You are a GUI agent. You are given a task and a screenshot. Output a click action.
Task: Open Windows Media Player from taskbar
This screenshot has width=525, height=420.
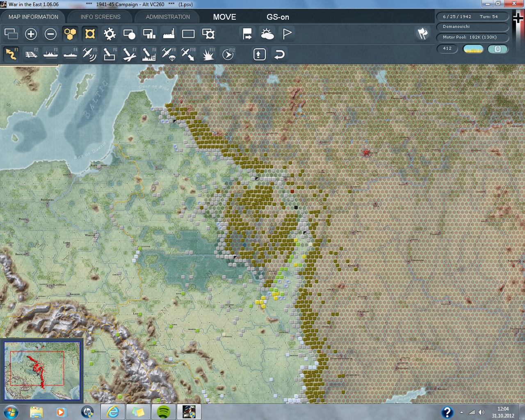click(61, 412)
